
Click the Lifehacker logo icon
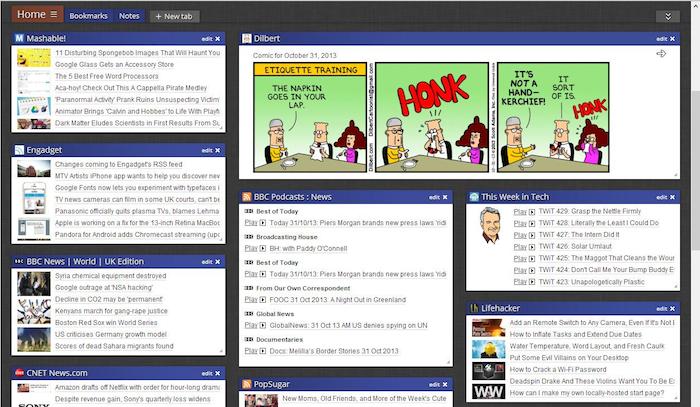[474, 308]
